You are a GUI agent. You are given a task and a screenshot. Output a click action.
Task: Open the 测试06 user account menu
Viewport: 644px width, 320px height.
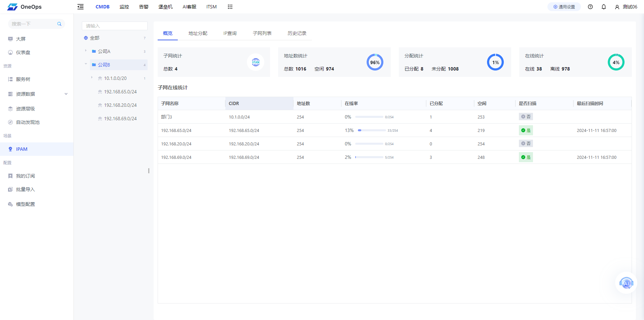click(x=626, y=7)
